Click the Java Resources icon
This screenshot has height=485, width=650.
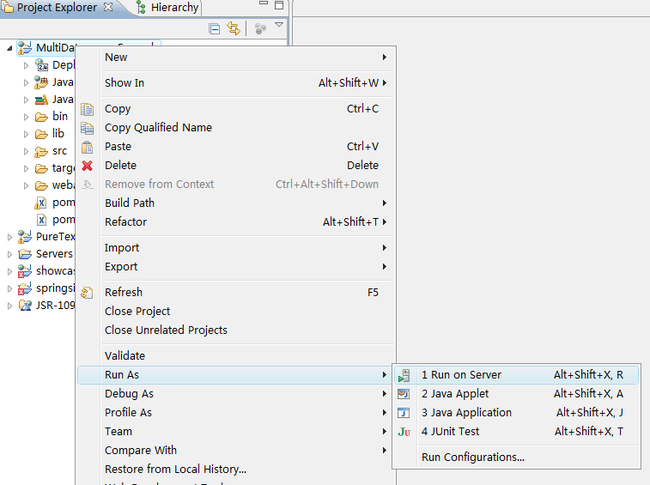(x=41, y=82)
